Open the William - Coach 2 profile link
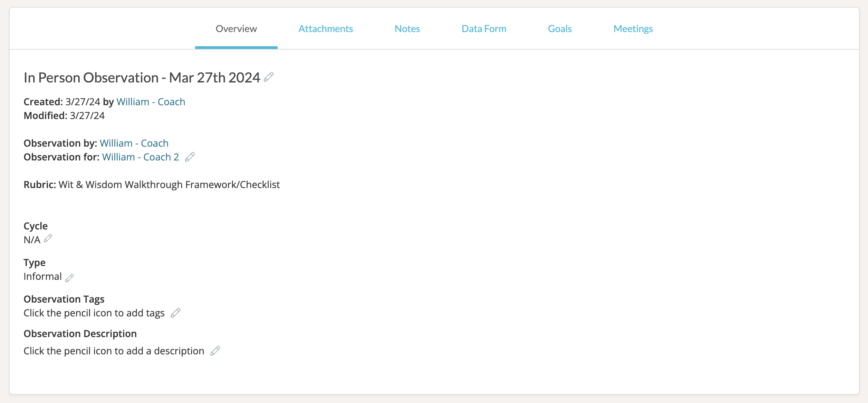This screenshot has width=868, height=403. (x=140, y=157)
